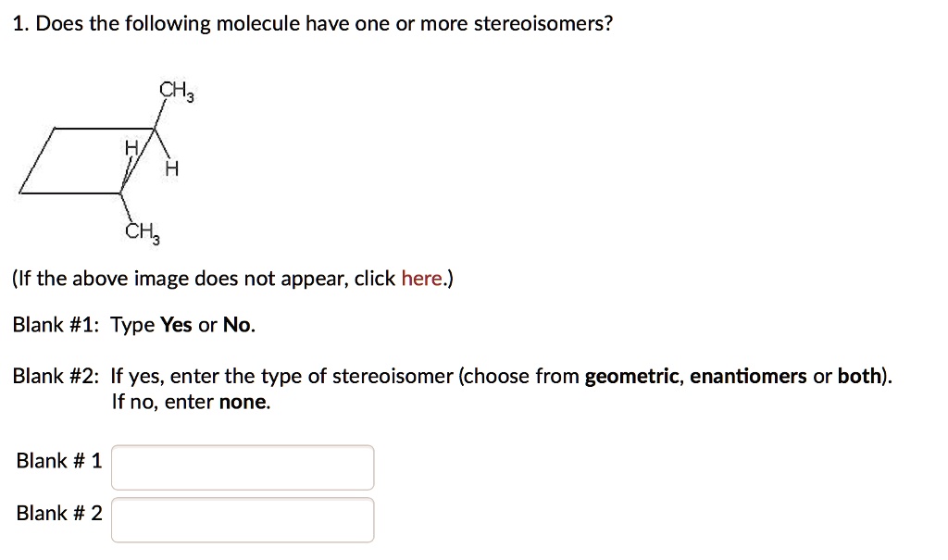Click the here link to reload image

click(x=424, y=278)
